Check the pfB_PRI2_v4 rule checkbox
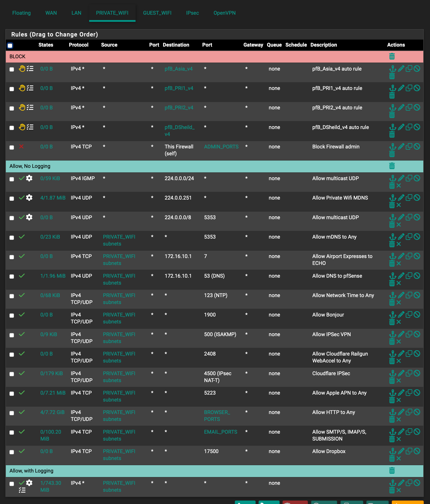 12,109
